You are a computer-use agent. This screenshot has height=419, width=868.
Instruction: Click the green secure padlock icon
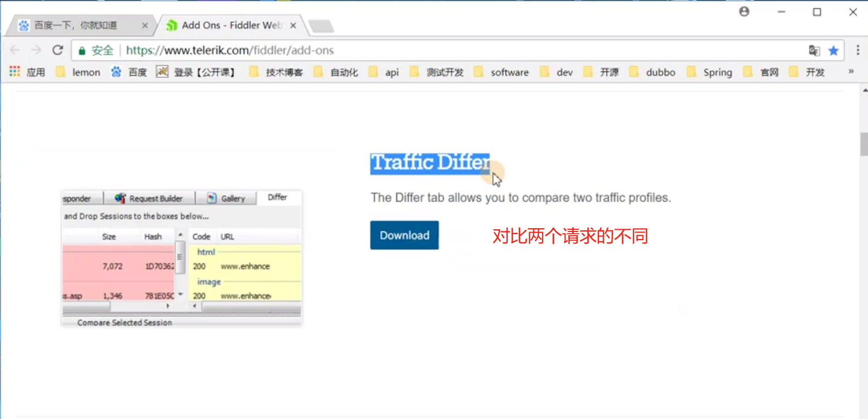tap(82, 51)
